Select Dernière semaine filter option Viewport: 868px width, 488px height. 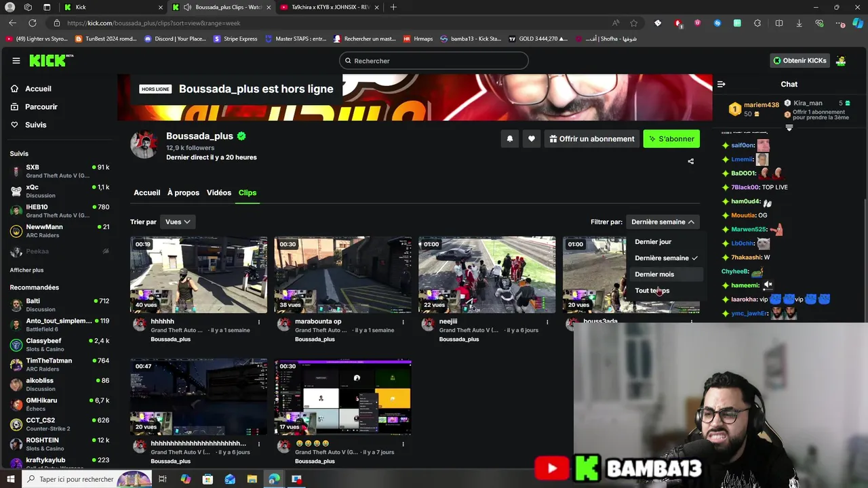(666, 258)
